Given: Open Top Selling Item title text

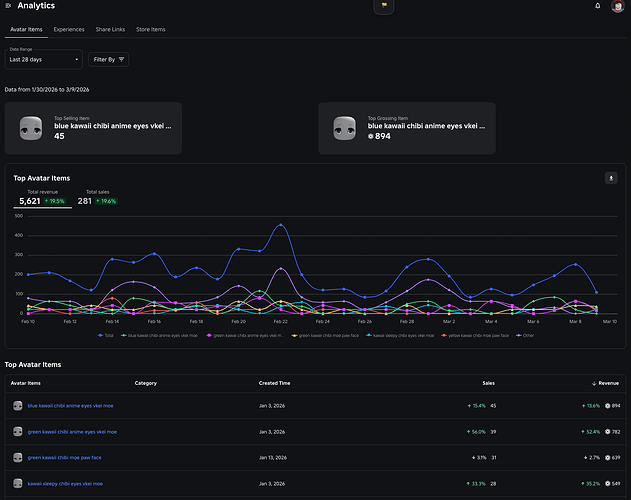Looking at the screenshot, I should pos(113,126).
